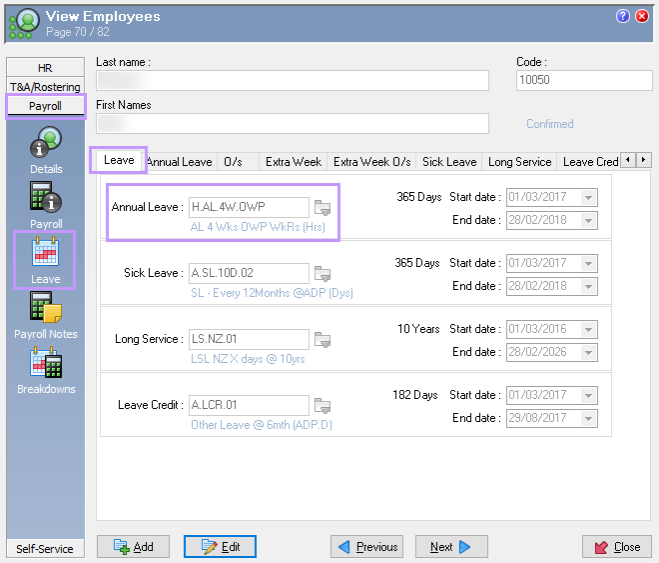Open the Breakdowns sidebar icon

(46, 362)
